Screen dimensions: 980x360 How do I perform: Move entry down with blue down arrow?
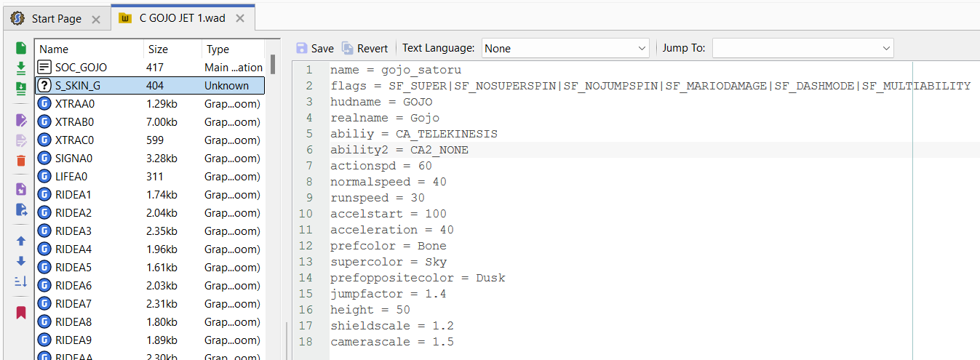pos(21,261)
